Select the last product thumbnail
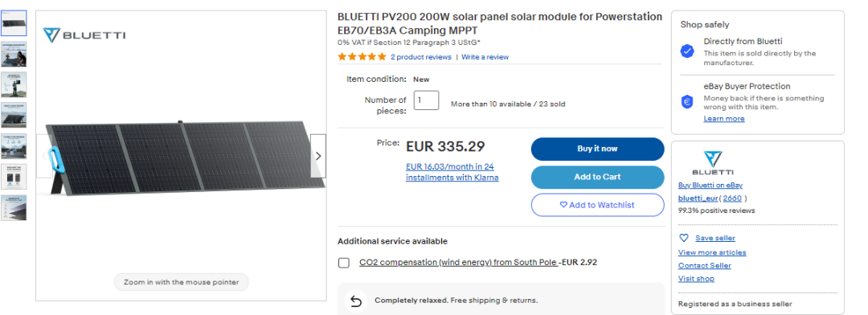868x315 pixels. click(14, 207)
